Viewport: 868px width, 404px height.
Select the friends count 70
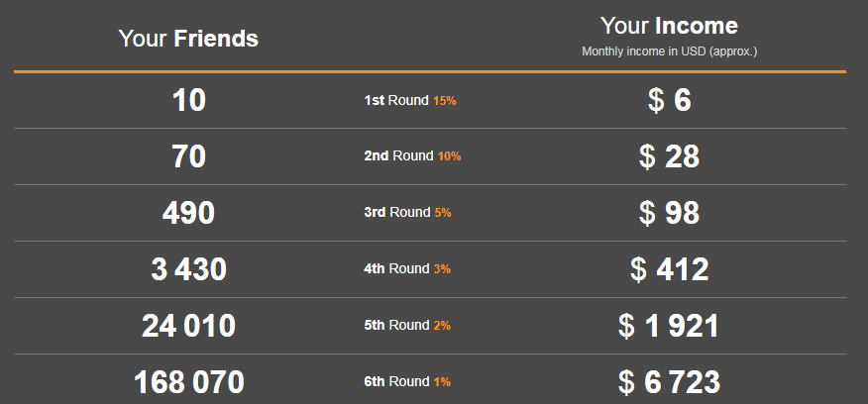click(x=188, y=156)
